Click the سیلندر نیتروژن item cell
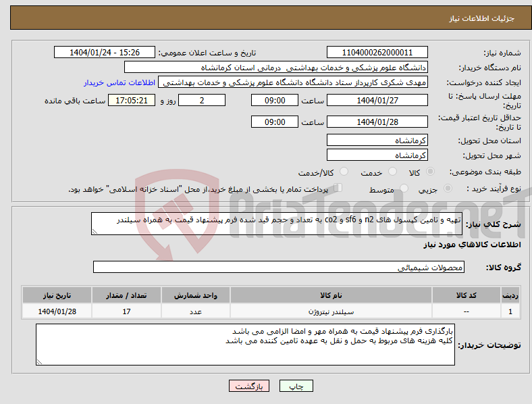532x404 pixels. click(x=331, y=311)
